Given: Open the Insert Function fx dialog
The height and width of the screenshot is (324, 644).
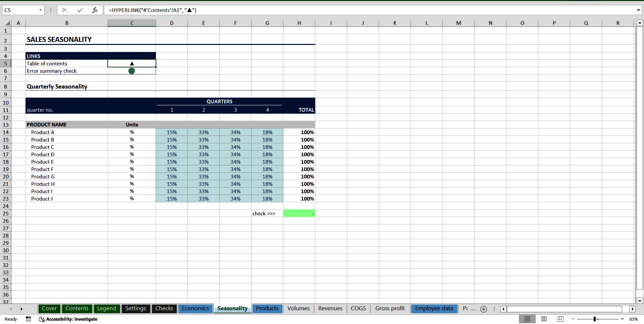Looking at the screenshot, I should 95,10.
